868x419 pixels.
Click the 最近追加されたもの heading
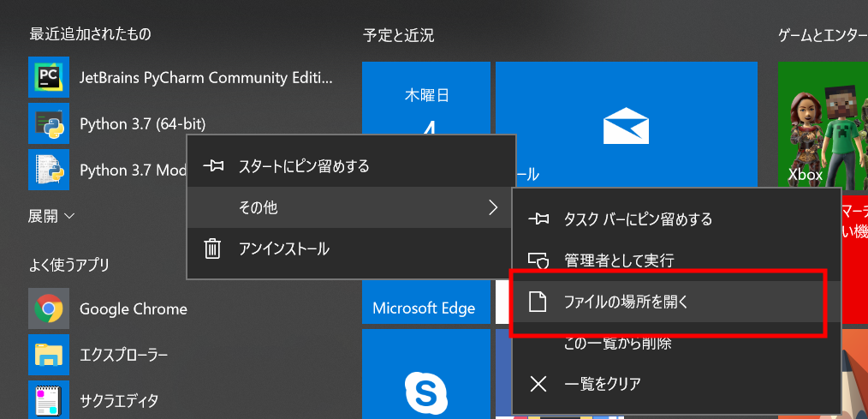pyautogui.click(x=90, y=34)
